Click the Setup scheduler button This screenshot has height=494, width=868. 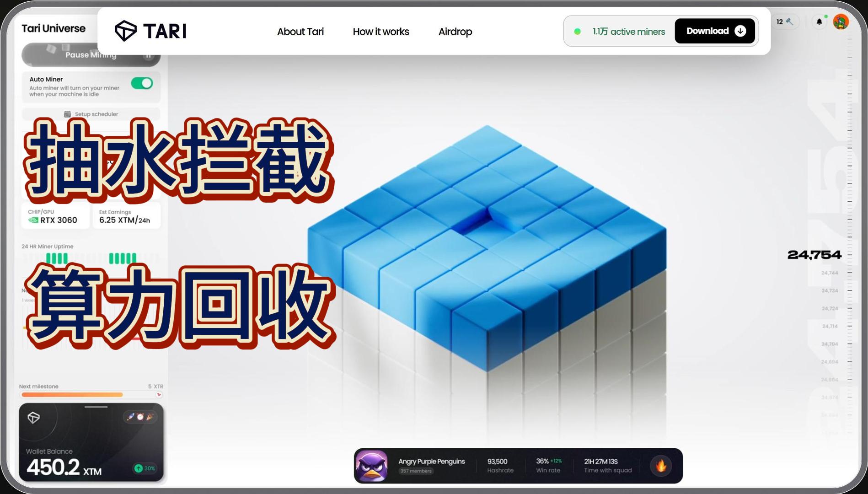point(91,114)
